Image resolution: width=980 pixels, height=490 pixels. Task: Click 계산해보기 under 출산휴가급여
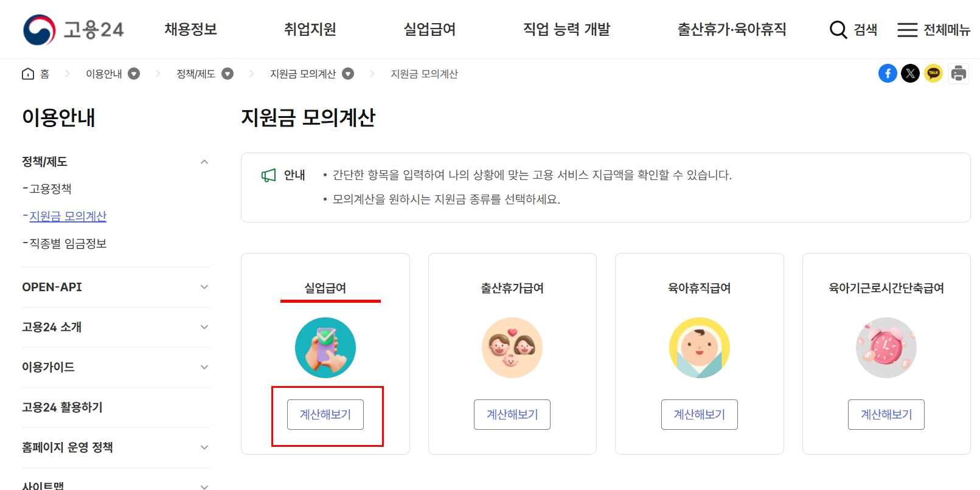[x=512, y=414]
